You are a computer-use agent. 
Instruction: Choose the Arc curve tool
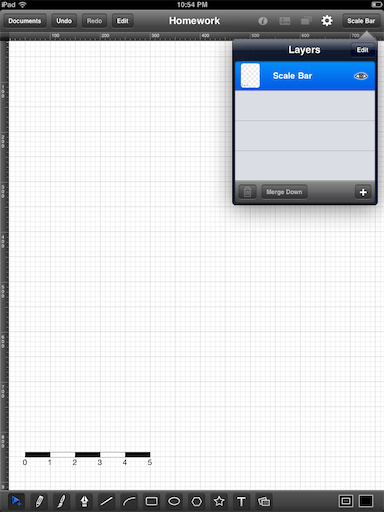129,501
